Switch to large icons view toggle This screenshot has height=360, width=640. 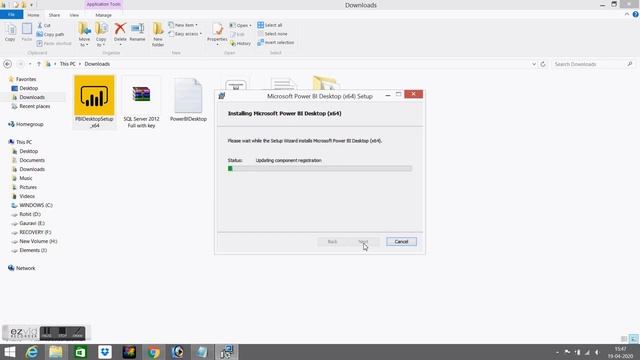pyautogui.click(x=633, y=339)
